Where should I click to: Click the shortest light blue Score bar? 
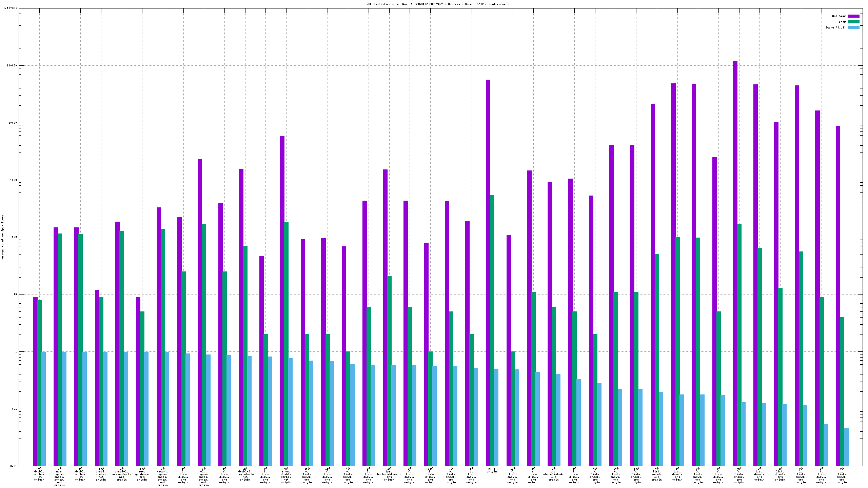(846, 447)
